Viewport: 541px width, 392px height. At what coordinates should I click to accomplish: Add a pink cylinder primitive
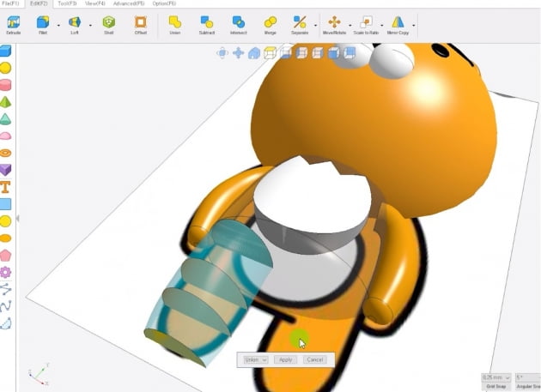click(x=5, y=85)
